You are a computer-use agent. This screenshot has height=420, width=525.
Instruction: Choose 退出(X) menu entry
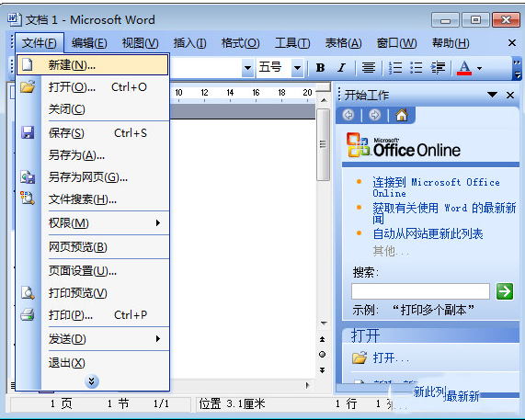click(93, 363)
